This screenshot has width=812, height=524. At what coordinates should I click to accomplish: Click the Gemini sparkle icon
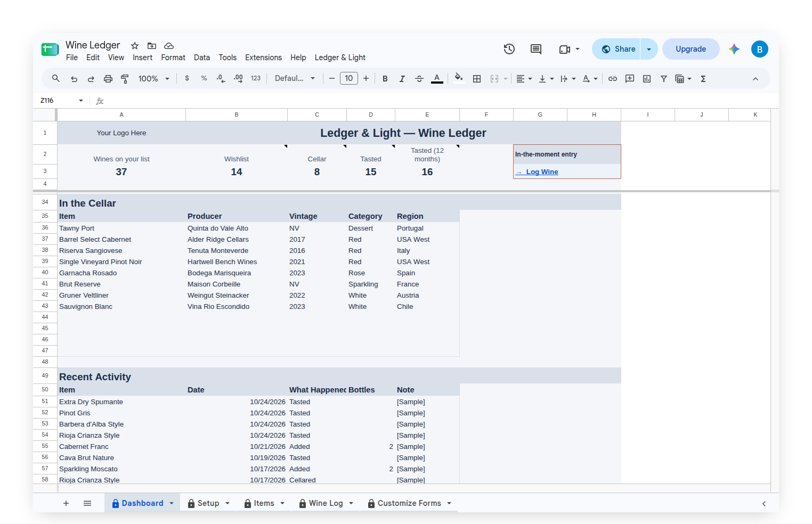point(734,49)
